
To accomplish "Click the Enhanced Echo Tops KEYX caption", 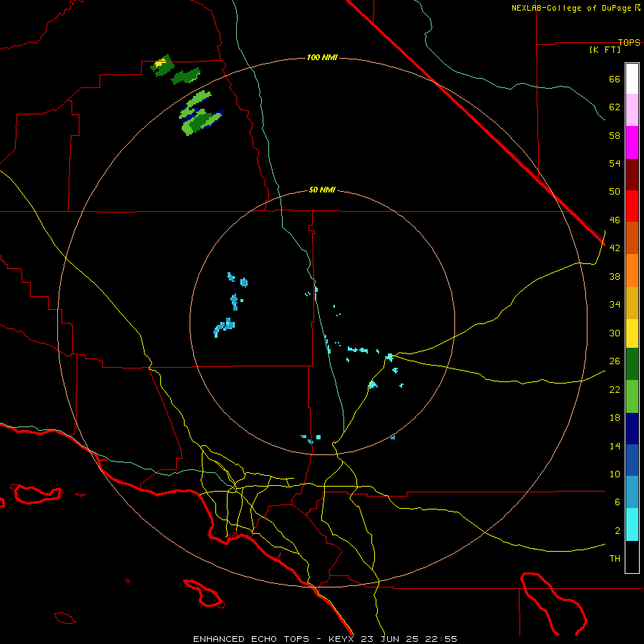I will click(x=325, y=639).
